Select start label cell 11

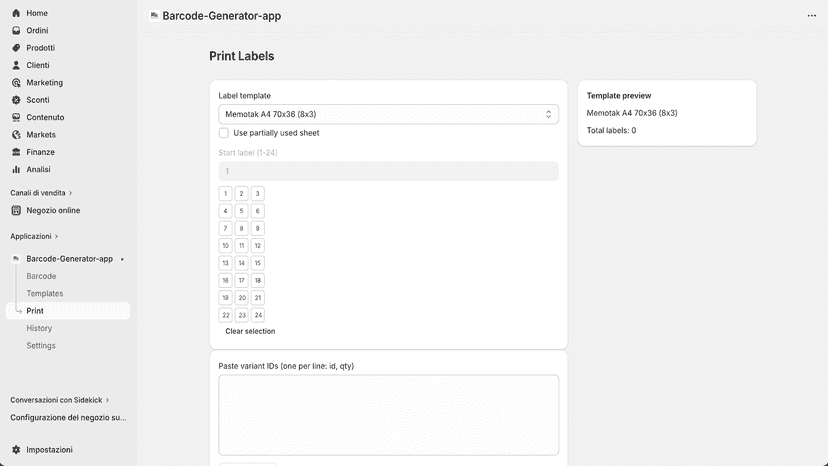click(241, 246)
